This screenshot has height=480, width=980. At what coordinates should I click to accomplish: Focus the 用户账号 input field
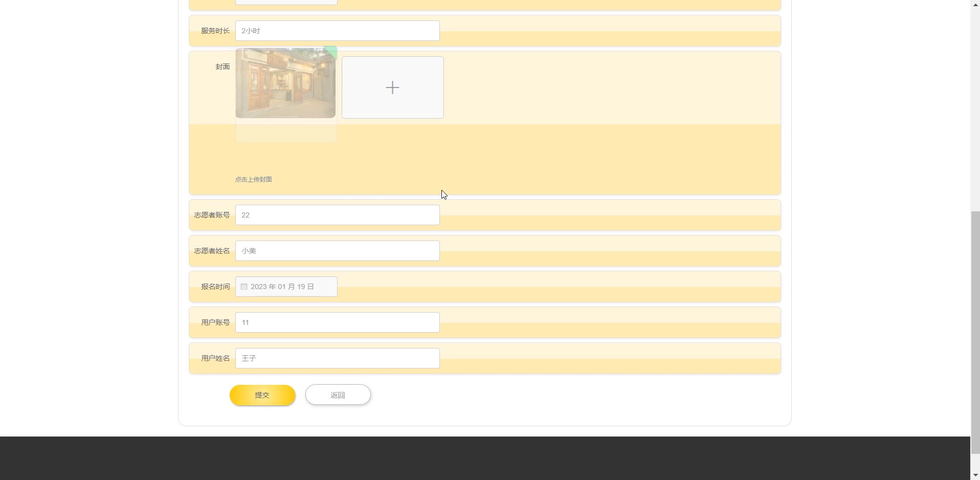click(338, 322)
